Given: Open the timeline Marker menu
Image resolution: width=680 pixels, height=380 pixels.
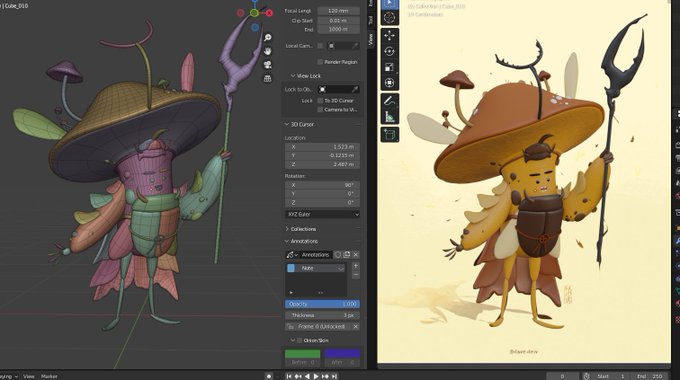Looking at the screenshot, I should point(49,376).
